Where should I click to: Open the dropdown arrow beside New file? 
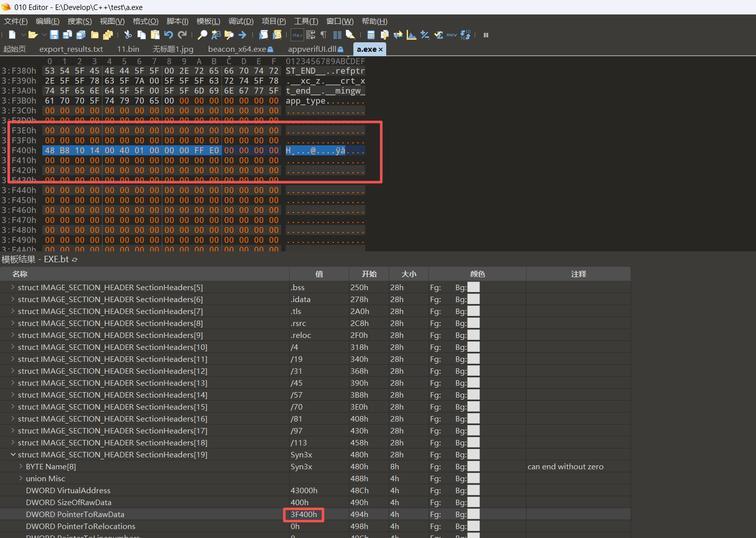click(x=23, y=35)
